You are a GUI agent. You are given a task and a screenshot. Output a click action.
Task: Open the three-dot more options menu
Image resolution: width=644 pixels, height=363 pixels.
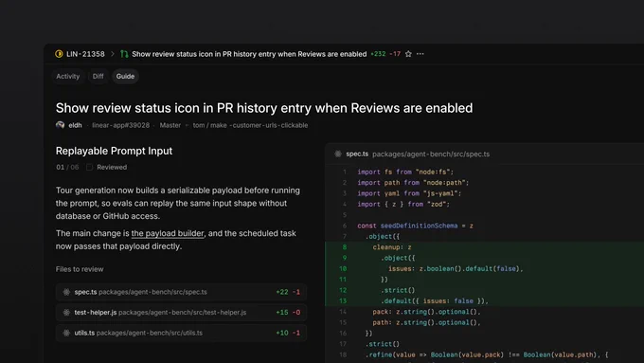(x=420, y=54)
